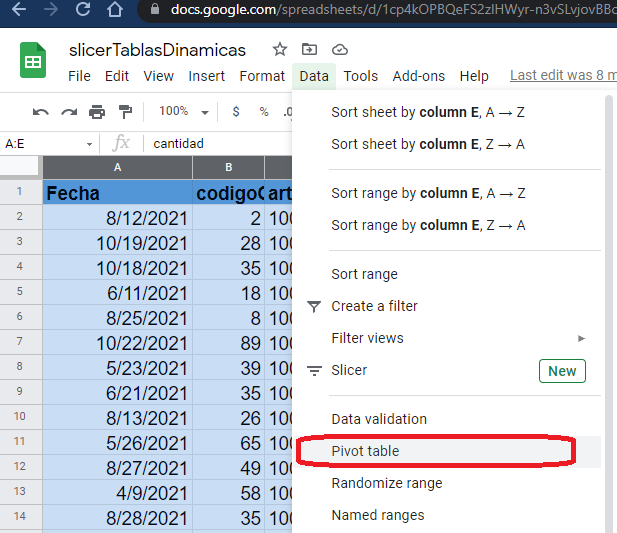Viewport: 617px width, 533px height.
Task: Click the browser URL address bar
Action: pos(378,9)
